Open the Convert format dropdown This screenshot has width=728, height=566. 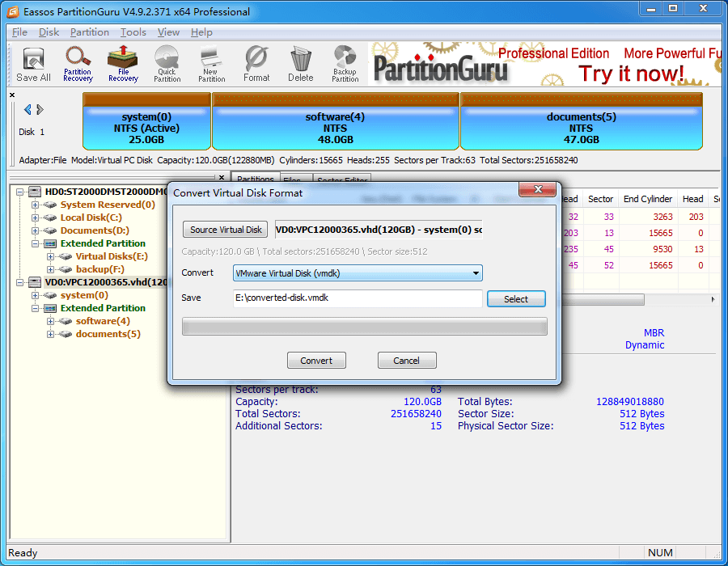click(358, 273)
